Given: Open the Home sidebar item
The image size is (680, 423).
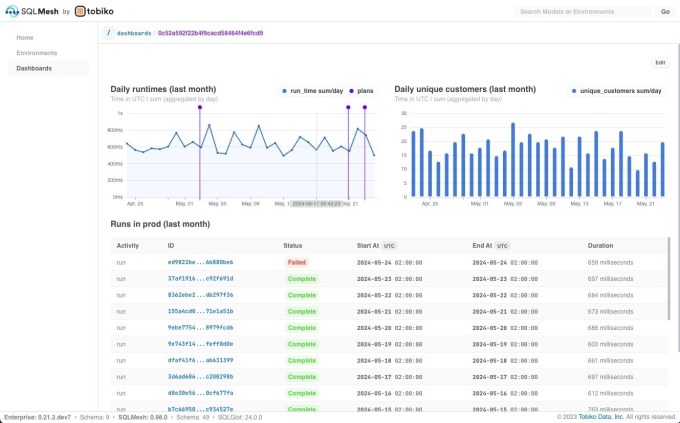Looking at the screenshot, I should click(x=25, y=37).
